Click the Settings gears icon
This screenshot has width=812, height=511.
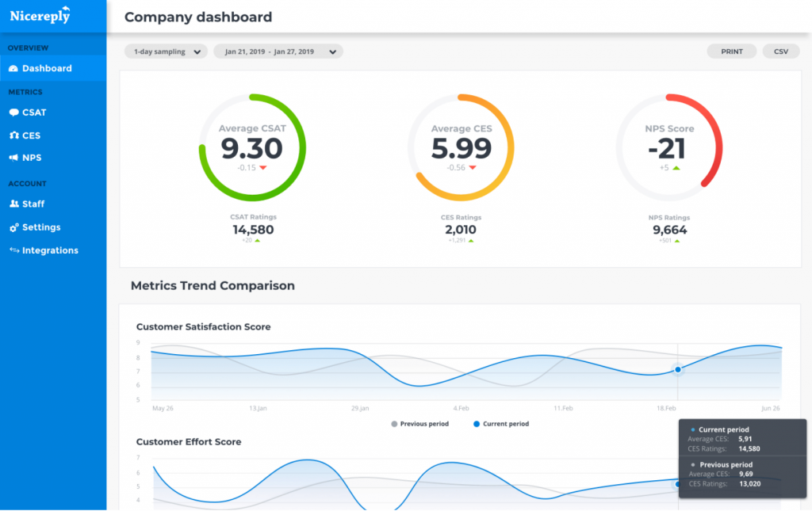(13, 227)
